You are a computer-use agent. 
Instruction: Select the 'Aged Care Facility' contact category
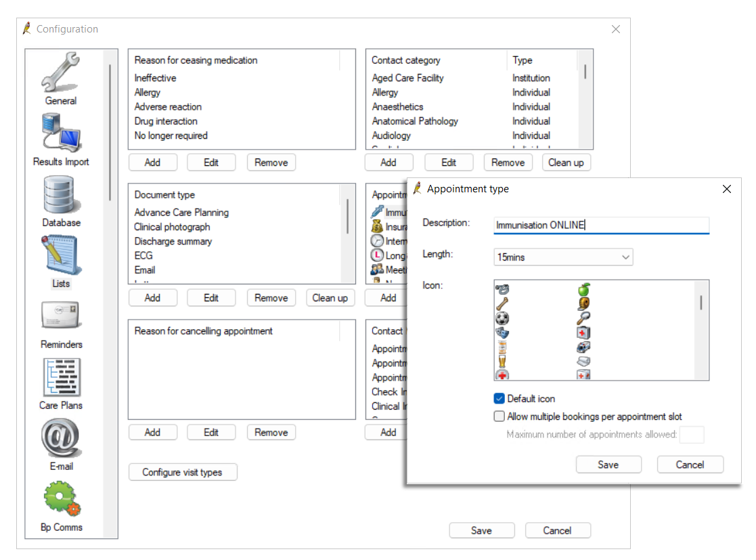click(407, 78)
